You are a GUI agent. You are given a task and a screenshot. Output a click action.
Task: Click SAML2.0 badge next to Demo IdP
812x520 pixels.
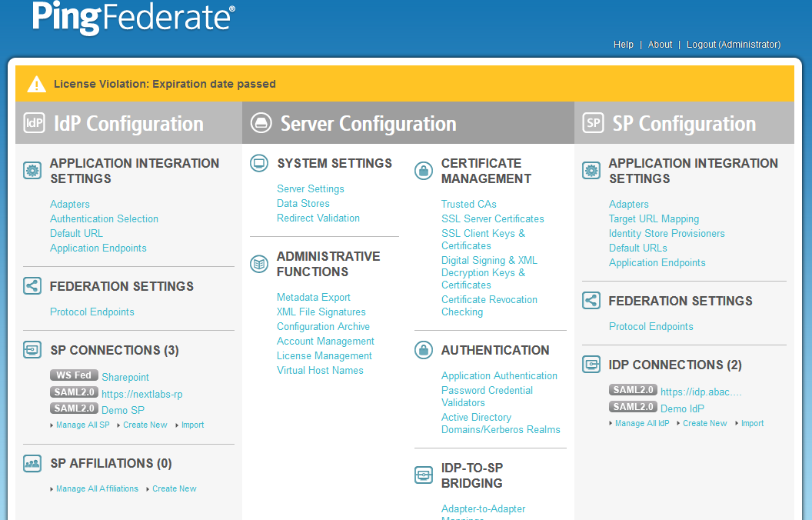pyautogui.click(x=633, y=407)
